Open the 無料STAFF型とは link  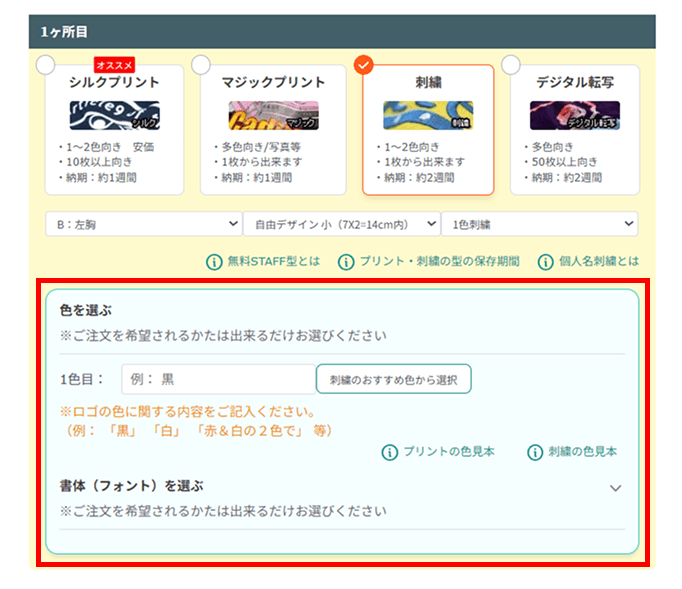[274, 261]
